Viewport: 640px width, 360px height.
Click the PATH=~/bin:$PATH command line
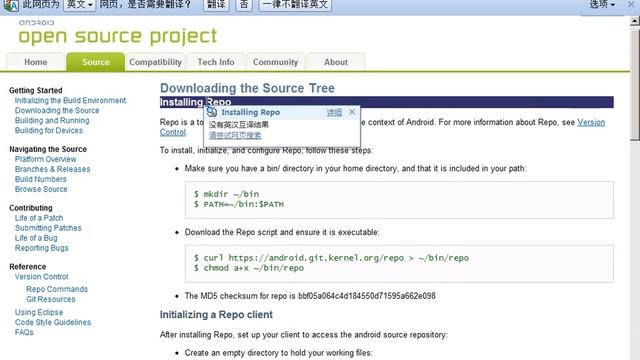(238, 204)
